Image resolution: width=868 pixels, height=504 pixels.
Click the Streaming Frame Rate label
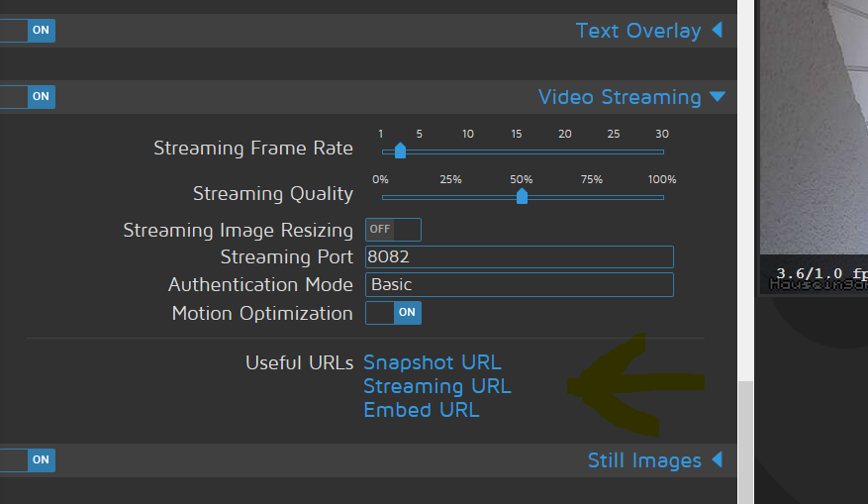click(x=253, y=149)
